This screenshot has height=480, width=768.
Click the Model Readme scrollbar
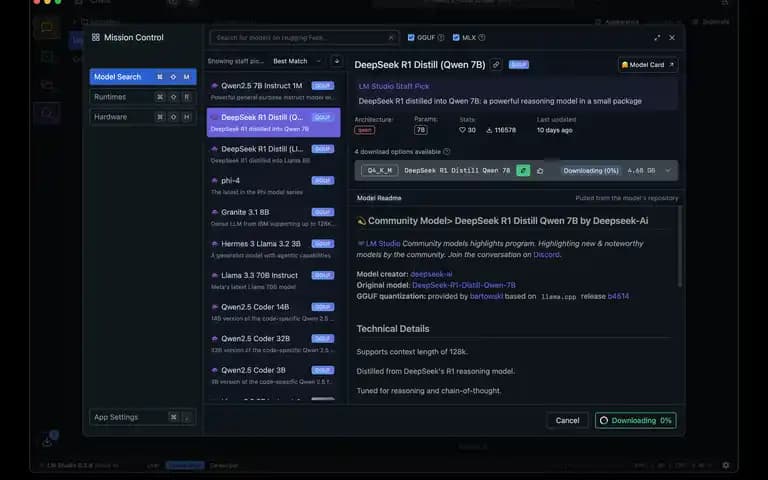pyautogui.click(x=680, y=247)
